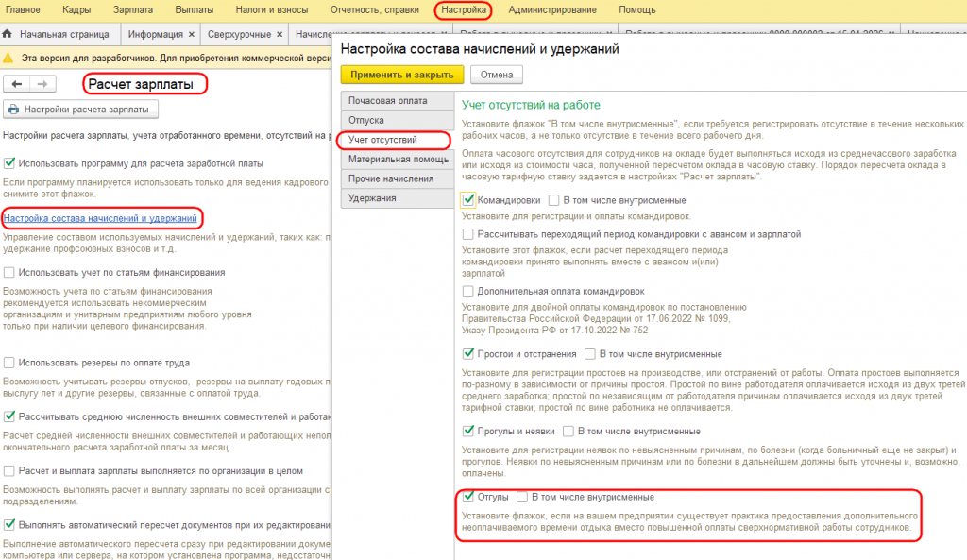967x560 pixels.
Task: Open the Настройка menu
Action: click(x=463, y=9)
